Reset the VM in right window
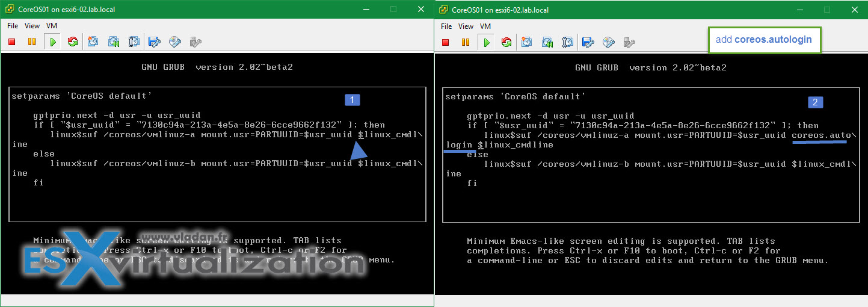 [506, 42]
